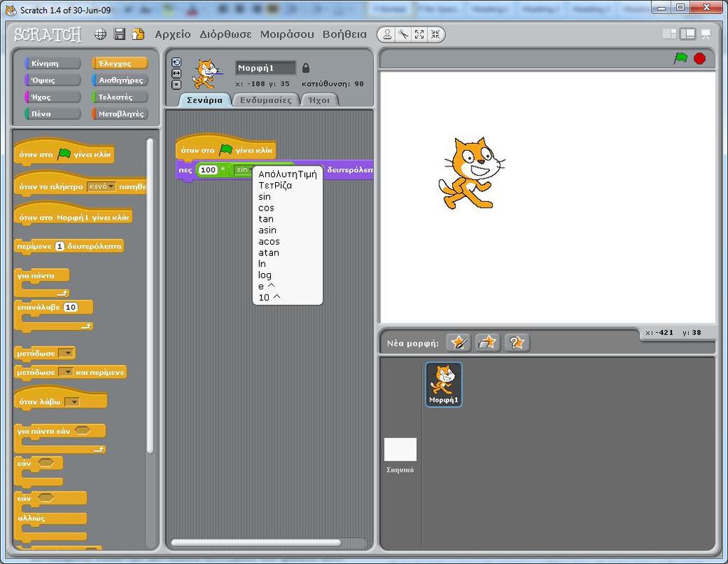Choose log from the function list
The width and height of the screenshot is (728, 564).
point(287,275)
